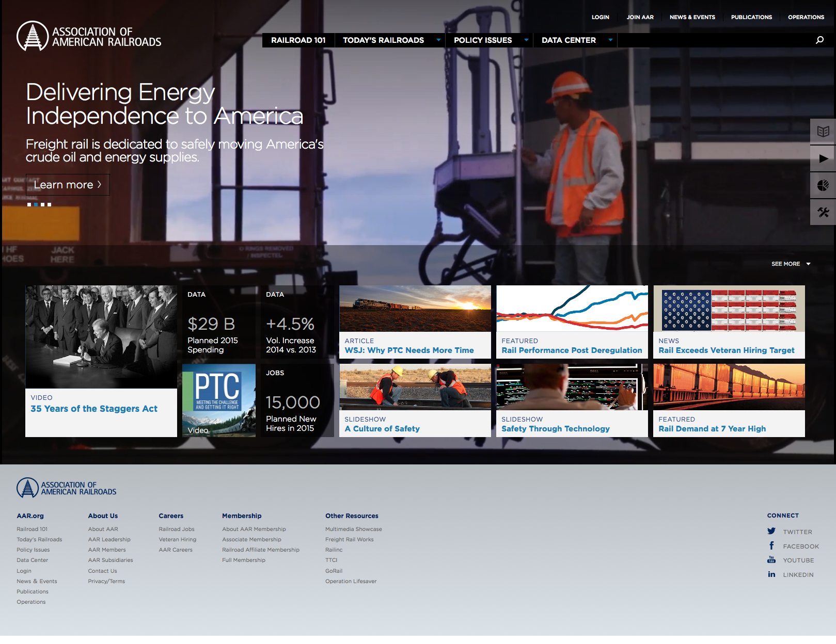Screen dimensions: 836x644
Task: Click the search magnifier icon
Action: coord(819,40)
